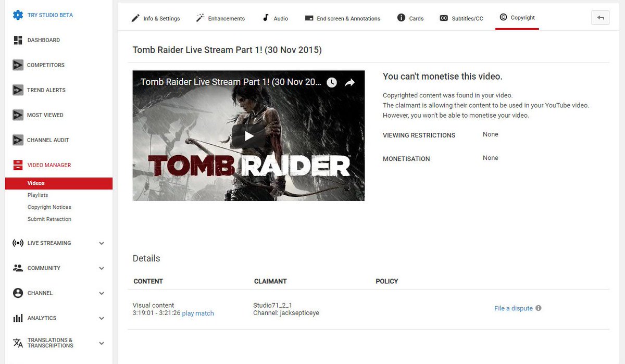
Task: Play the Tomb Raider video
Action: pos(249,136)
